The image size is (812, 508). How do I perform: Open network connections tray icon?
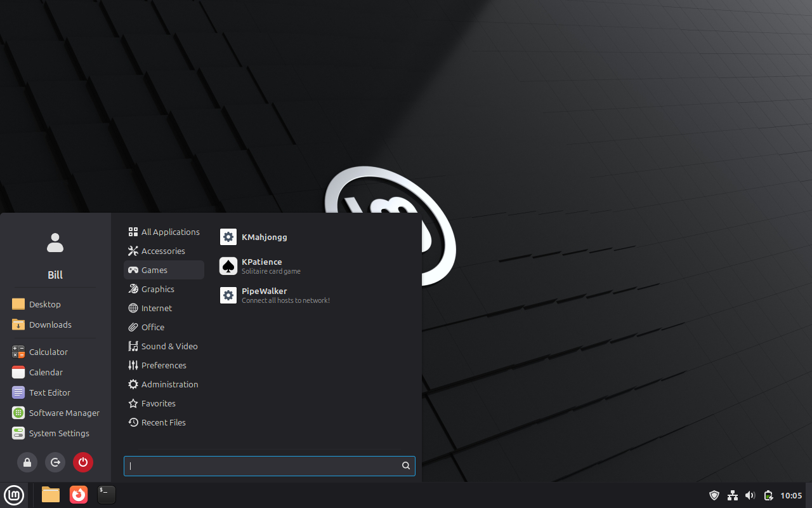click(732, 495)
